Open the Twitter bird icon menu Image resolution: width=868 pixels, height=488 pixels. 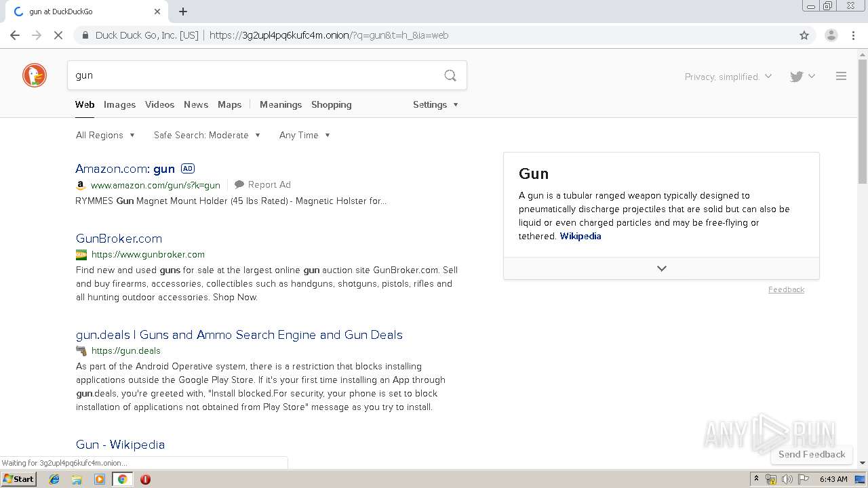[802, 77]
